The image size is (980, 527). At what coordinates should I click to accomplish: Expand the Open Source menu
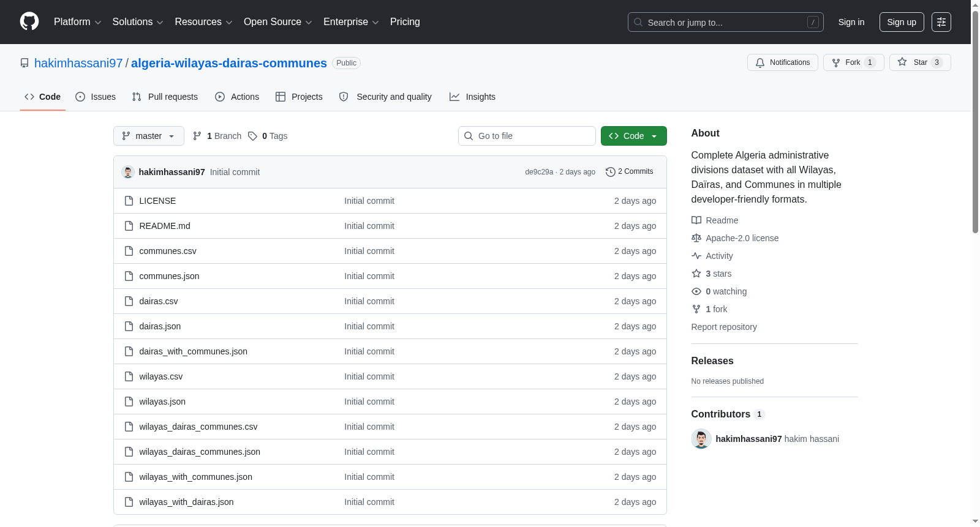pos(278,22)
